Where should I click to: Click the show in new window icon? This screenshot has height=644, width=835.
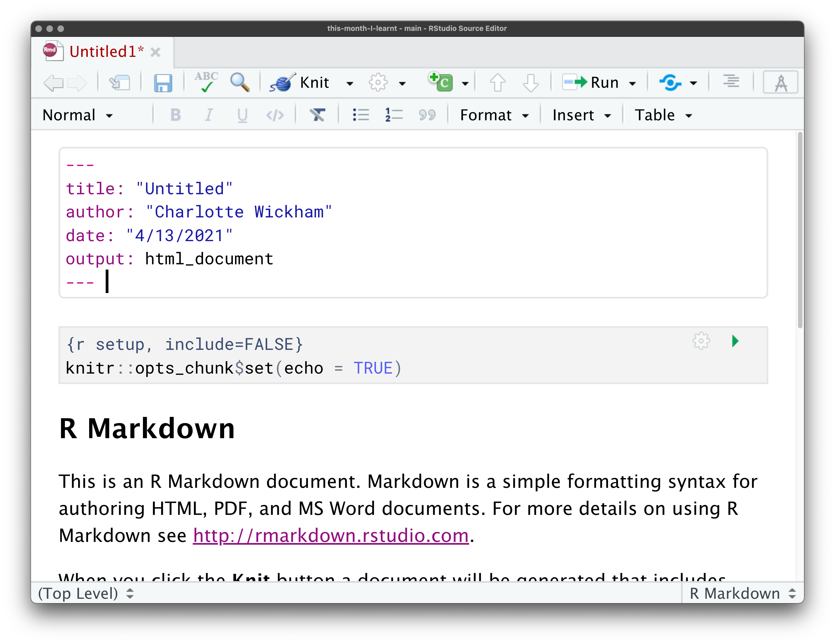[120, 83]
